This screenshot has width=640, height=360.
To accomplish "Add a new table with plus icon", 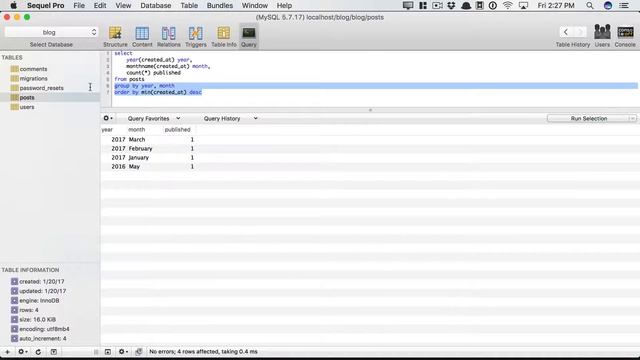I will [7, 351].
